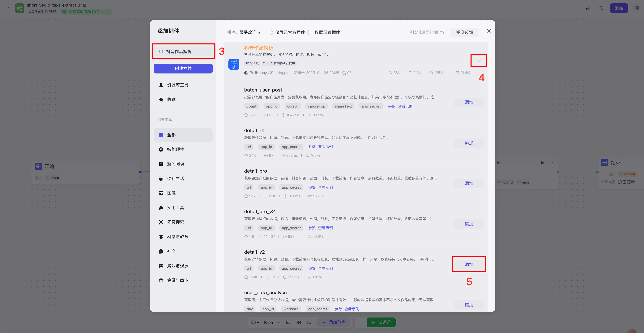Viewport: 644px width, 333px height.
Task: Open the 智能硬件 category
Action: click(x=183, y=149)
